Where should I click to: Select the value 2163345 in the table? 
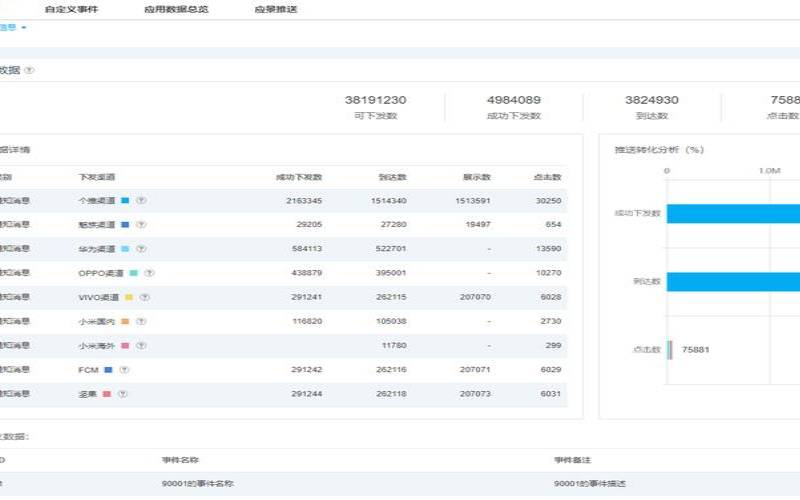click(x=304, y=201)
